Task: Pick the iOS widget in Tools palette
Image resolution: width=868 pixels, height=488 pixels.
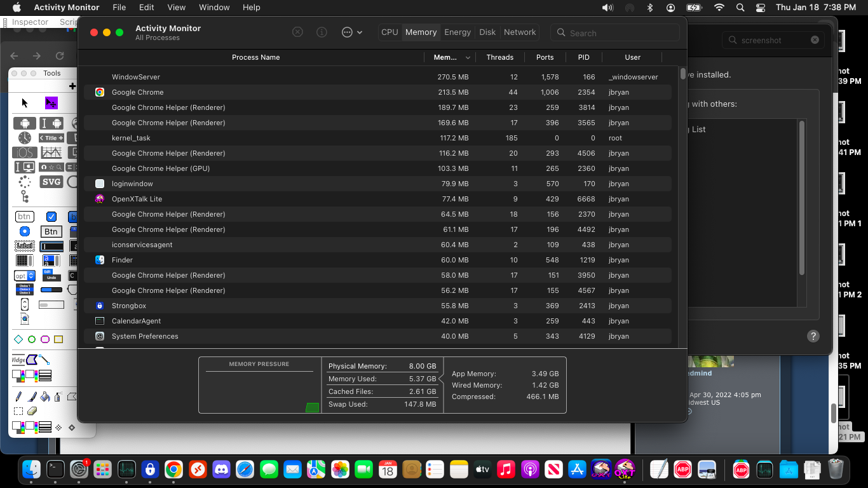Action: (25, 152)
